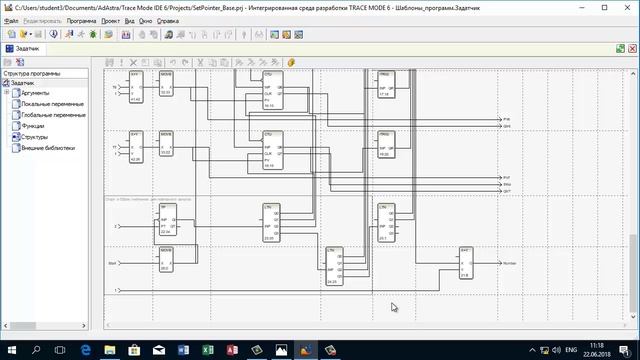Open File Explorer from taskbar
Screen dimensions: 640x360
[x=110, y=350]
